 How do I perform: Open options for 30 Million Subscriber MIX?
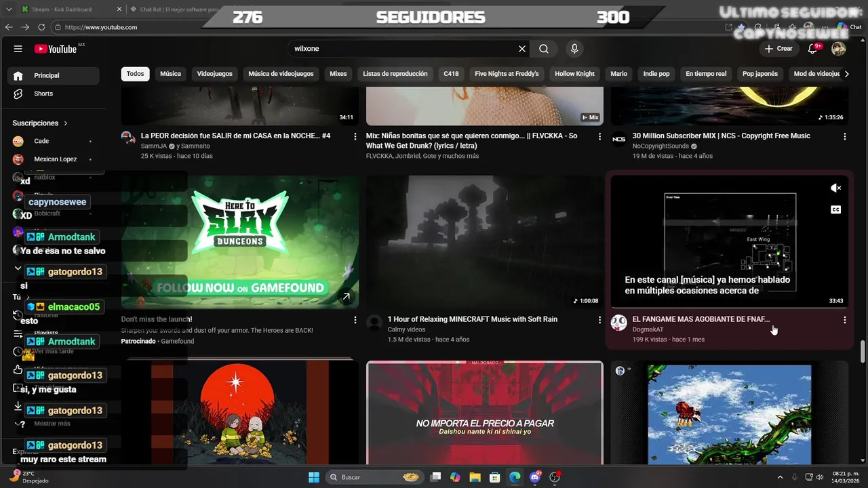[x=844, y=136]
